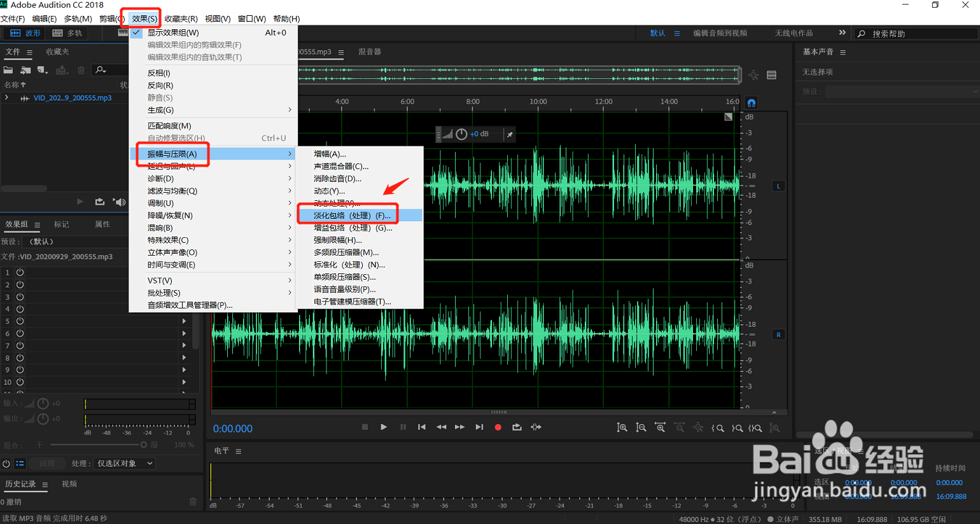Toggle auto-play speaker icon in Files panel
980x524 pixels.
[119, 202]
